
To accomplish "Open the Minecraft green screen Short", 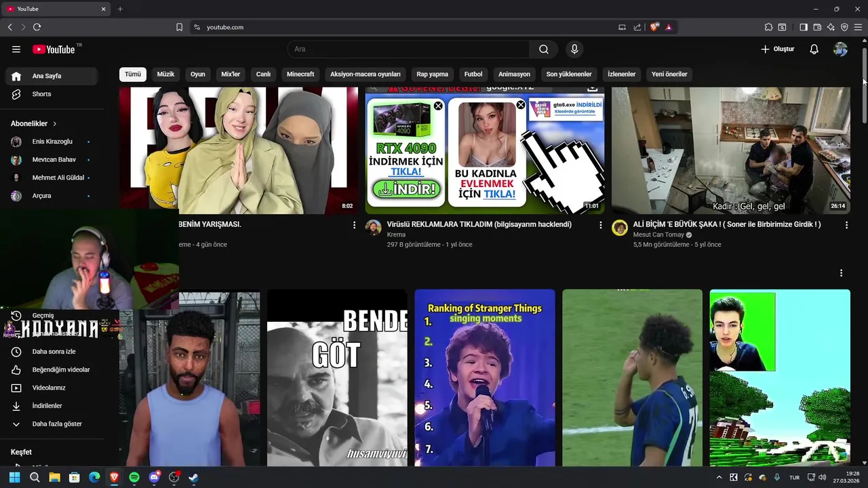I will (780, 378).
